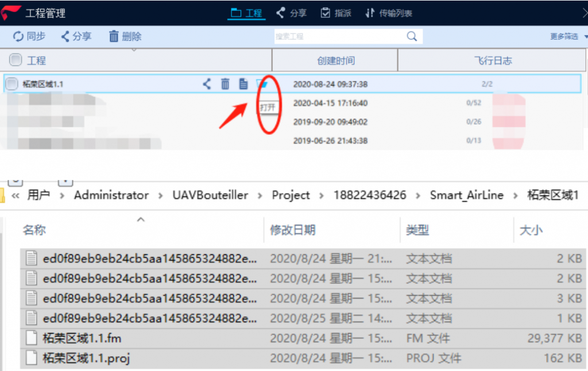This screenshot has width=588, height=371.
Task: Navigate to Project breadcrumb
Action: click(291, 195)
